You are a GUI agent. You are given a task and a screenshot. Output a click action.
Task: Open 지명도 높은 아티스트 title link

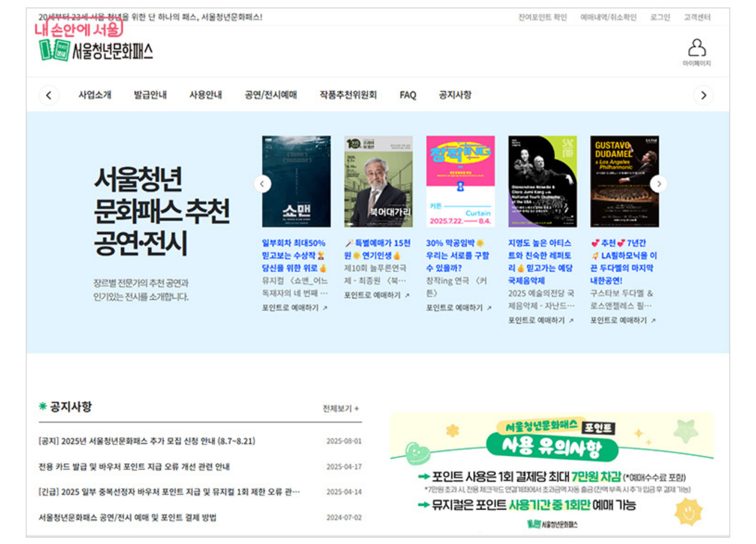coord(541,262)
